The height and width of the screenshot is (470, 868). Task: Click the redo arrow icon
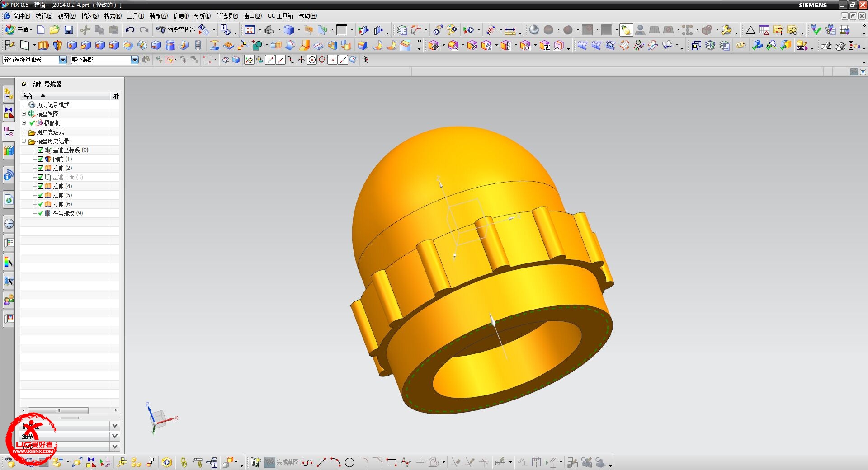pos(144,30)
